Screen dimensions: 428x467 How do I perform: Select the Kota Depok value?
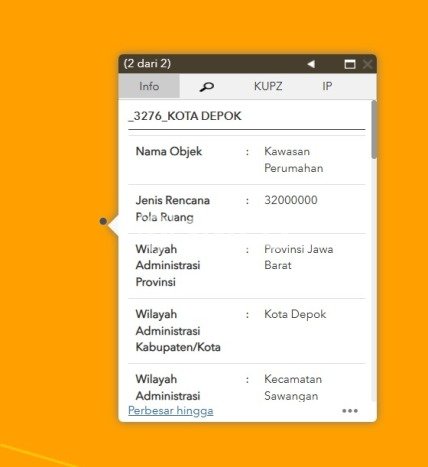[295, 314]
